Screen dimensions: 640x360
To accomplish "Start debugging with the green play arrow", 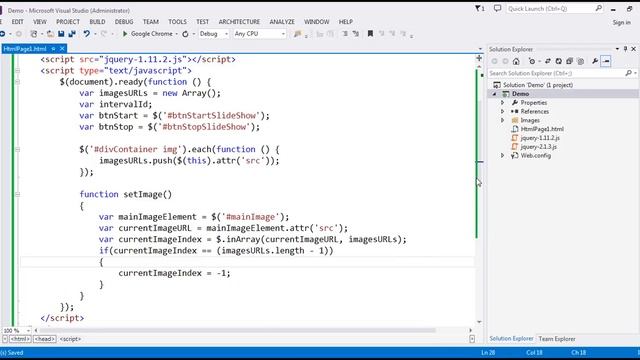I will pos(125,34).
